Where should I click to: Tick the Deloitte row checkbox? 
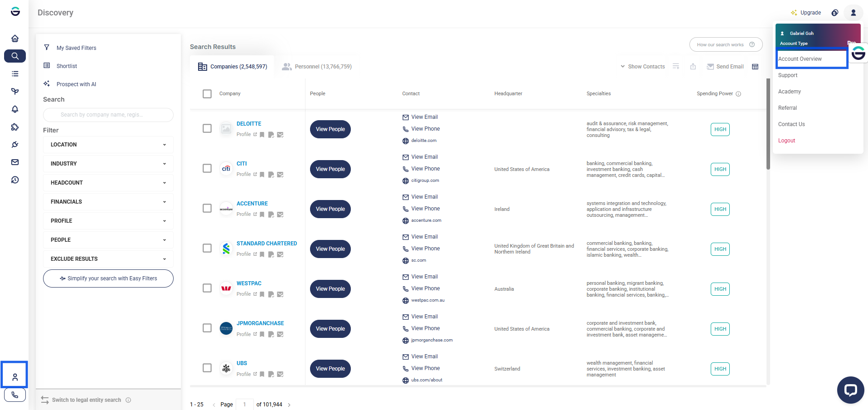[207, 128]
